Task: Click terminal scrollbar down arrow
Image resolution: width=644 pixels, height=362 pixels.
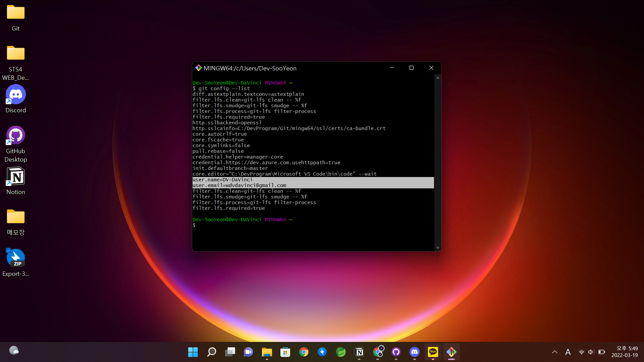Action: (x=438, y=248)
